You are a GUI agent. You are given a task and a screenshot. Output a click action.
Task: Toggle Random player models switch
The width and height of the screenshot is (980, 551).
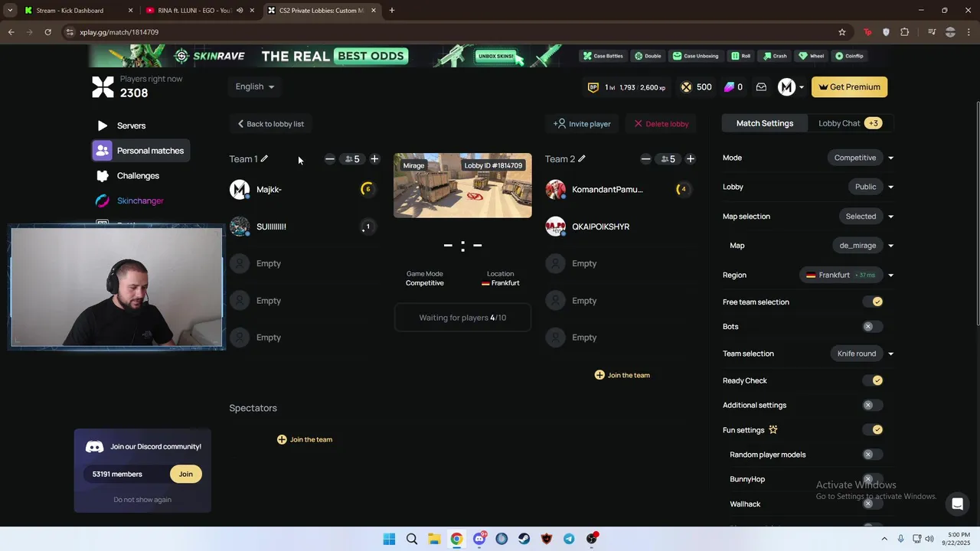point(873,455)
